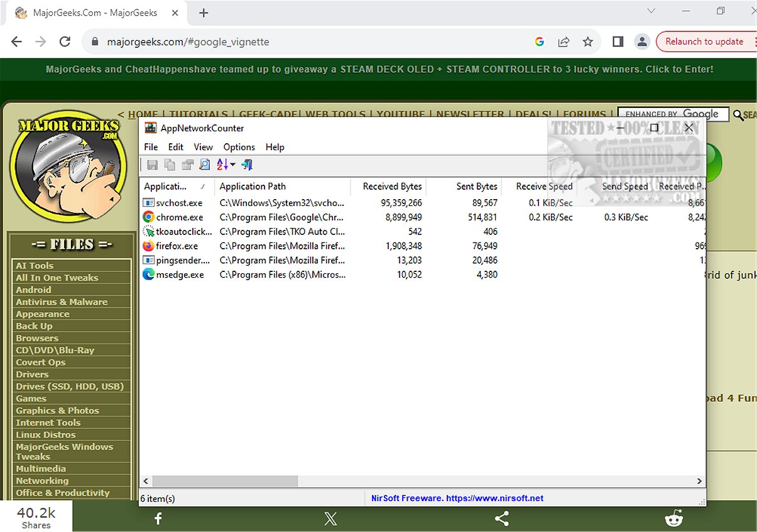757x532 pixels.
Task: Open the Options menu in AppNetworkCounter
Action: coord(239,147)
